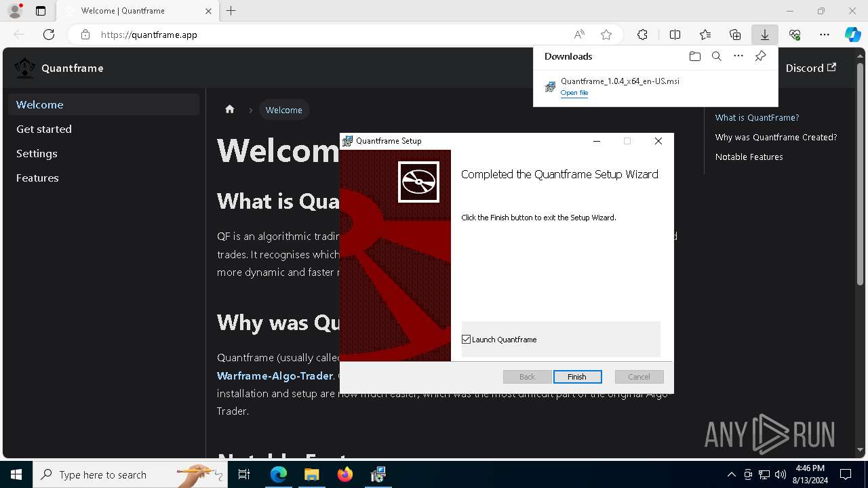Click the Cancel button in setup wizard
The width and height of the screenshot is (868, 488).
coord(639,377)
